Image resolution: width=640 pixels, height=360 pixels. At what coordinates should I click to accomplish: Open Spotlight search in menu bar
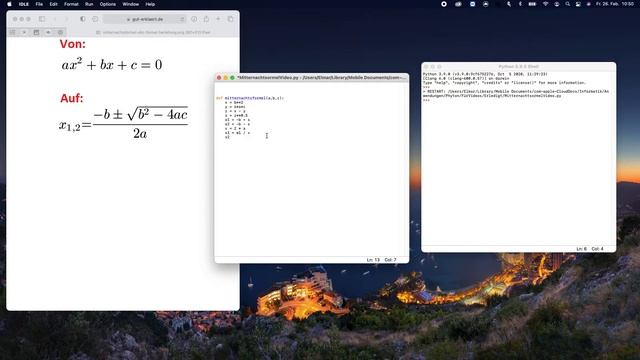click(x=567, y=4)
